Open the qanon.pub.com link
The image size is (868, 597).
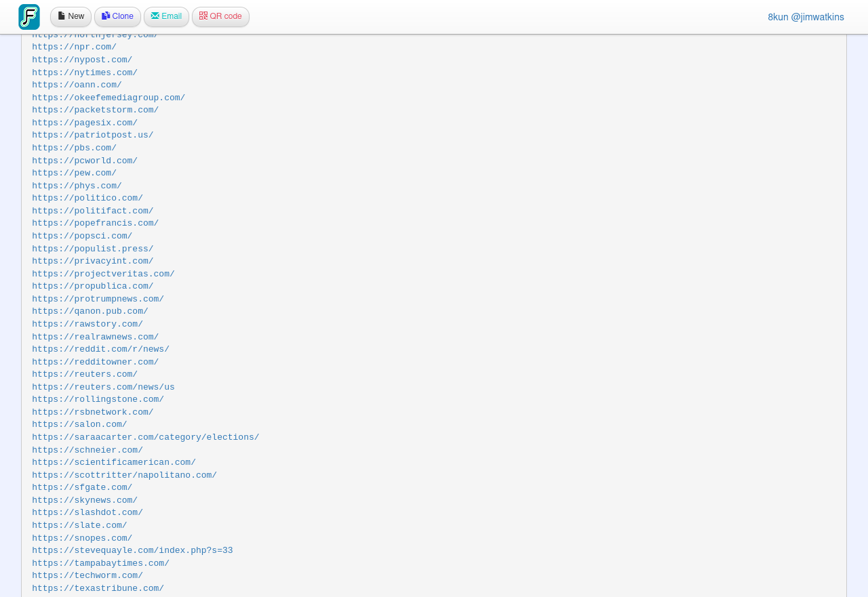click(90, 312)
